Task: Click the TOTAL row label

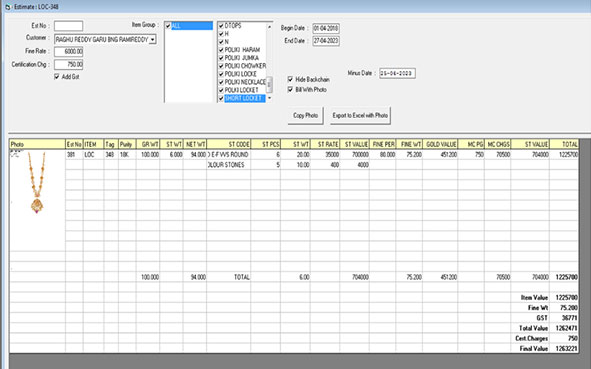Action: [242, 277]
